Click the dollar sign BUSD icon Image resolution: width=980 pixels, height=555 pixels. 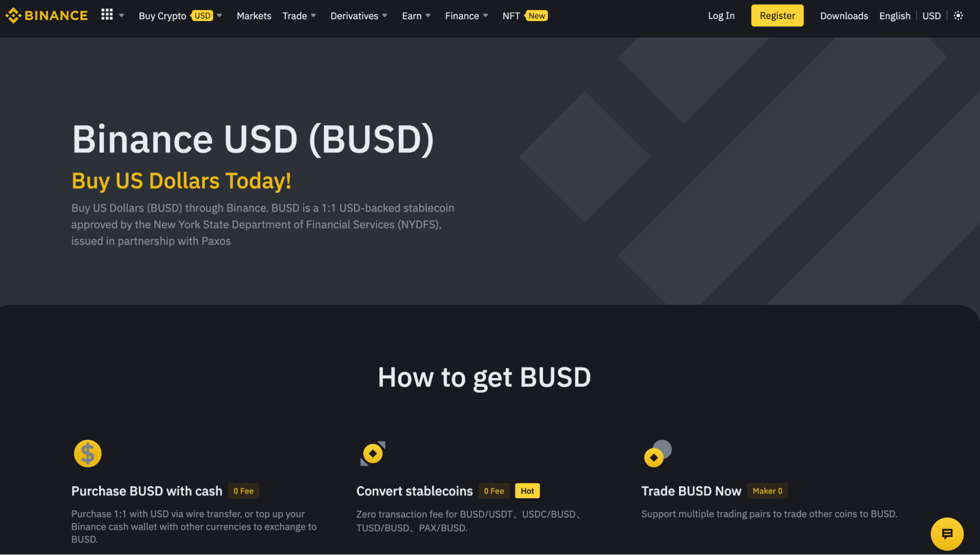[87, 453]
